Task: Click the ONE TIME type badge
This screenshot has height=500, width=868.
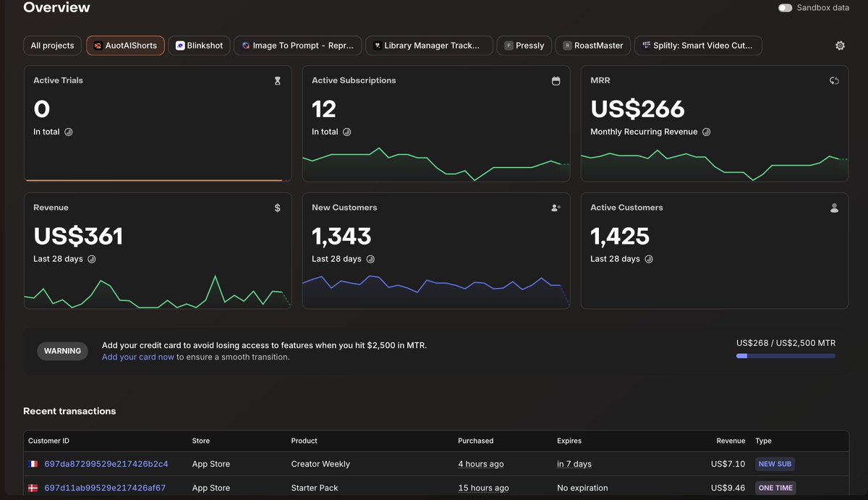Action: click(x=775, y=488)
